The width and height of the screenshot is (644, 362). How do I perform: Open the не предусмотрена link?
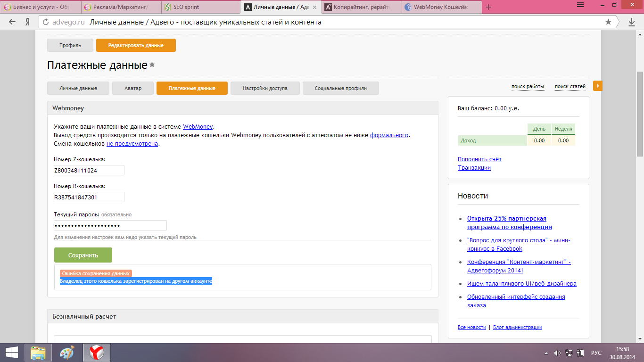[132, 144]
